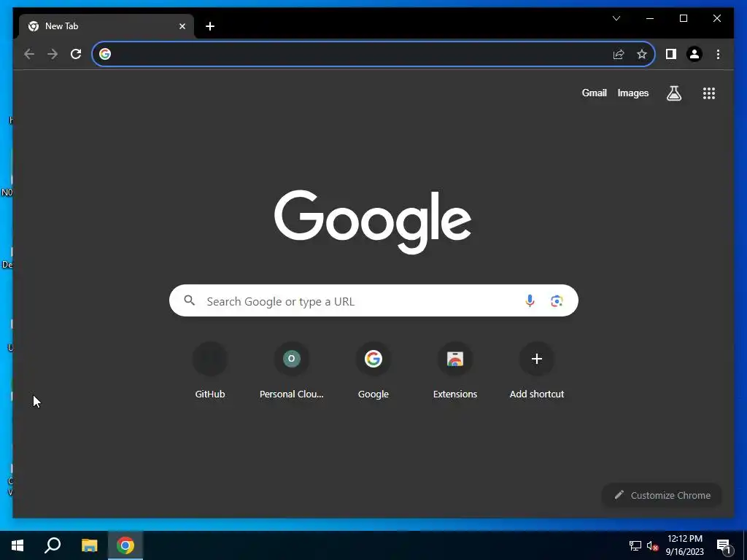This screenshot has width=747, height=560.
Task: Open the Google apps grid
Action: point(709,93)
